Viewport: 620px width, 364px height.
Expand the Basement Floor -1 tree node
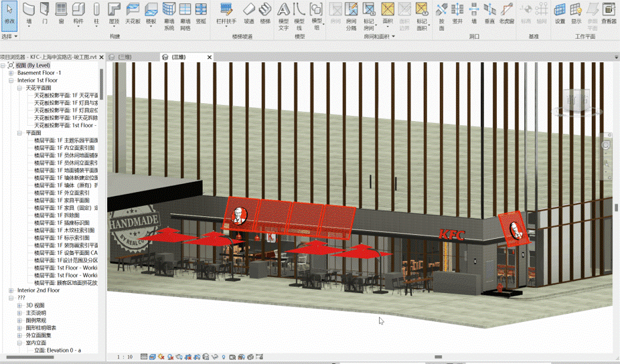[11, 73]
